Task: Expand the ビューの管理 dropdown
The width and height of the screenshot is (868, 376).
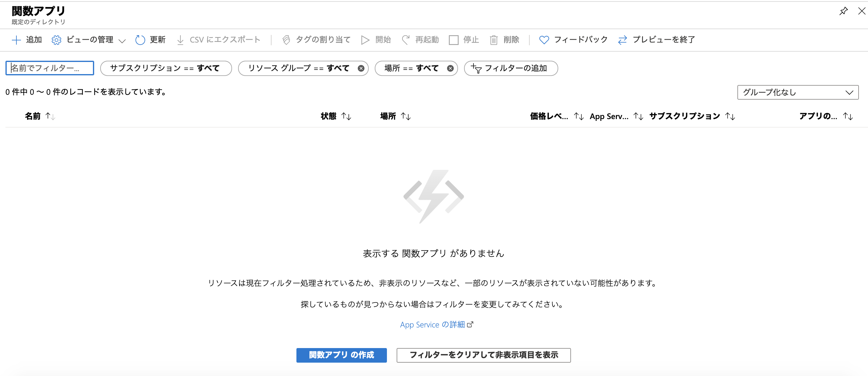Action: tap(122, 41)
